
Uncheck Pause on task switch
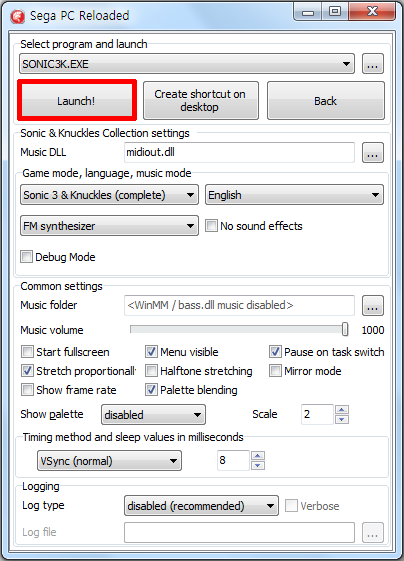pyautogui.click(x=275, y=352)
